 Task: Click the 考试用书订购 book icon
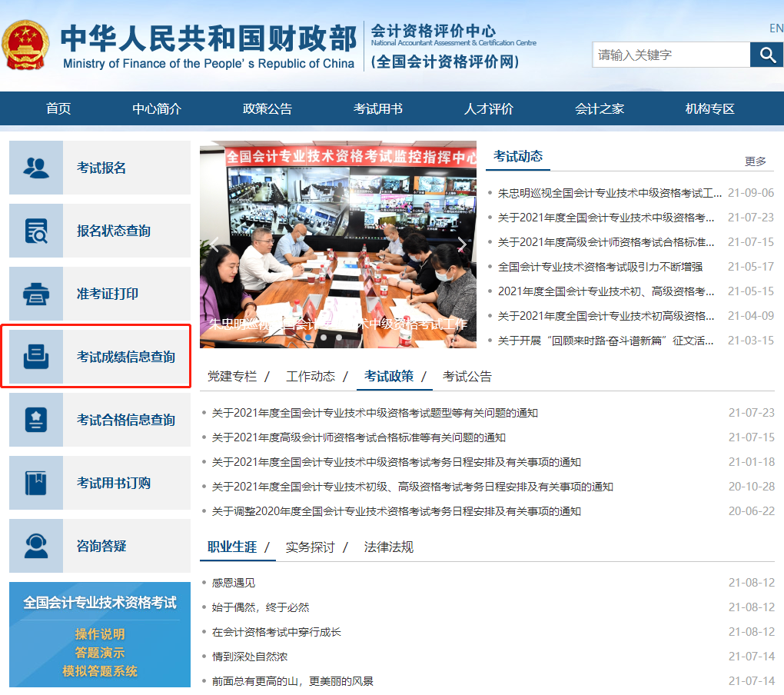point(36,483)
